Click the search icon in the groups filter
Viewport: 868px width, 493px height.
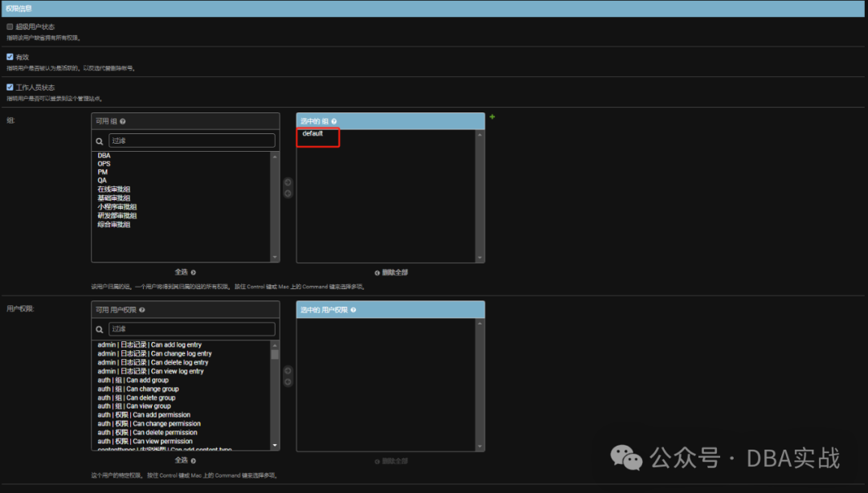pyautogui.click(x=100, y=141)
